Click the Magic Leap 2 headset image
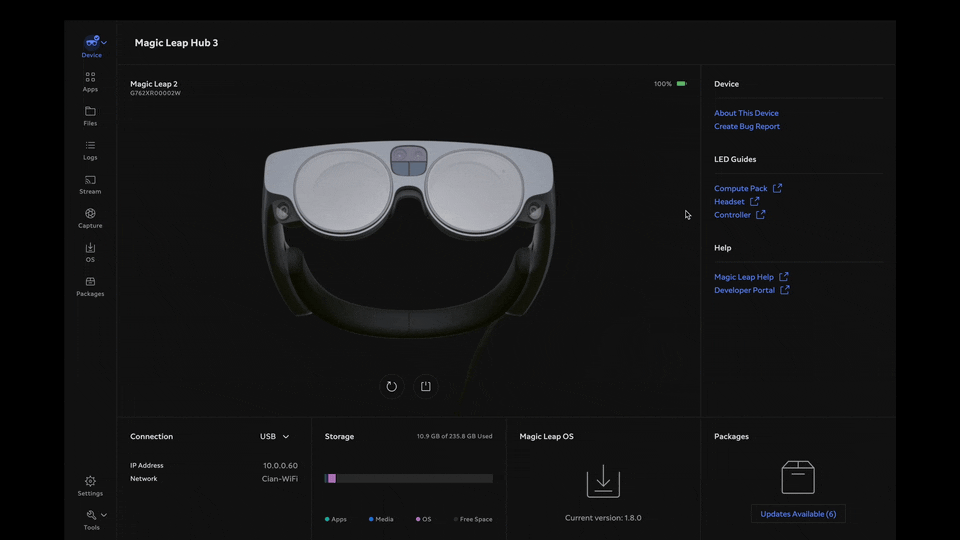This screenshot has width=960, height=540. click(409, 239)
